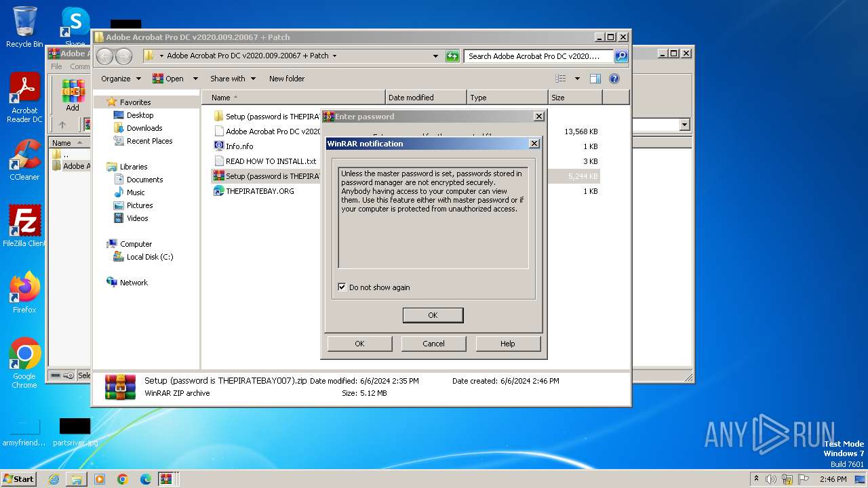This screenshot has height=488, width=868.
Task: Click New folder in Explorer toolbar
Action: (287, 79)
